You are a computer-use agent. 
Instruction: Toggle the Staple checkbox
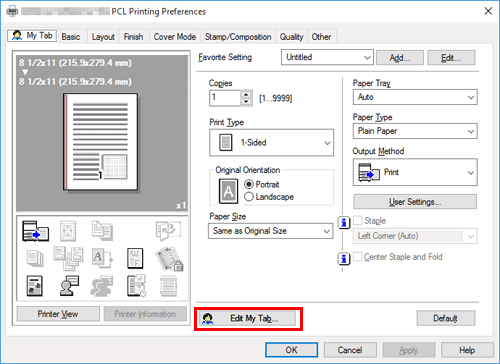click(358, 220)
